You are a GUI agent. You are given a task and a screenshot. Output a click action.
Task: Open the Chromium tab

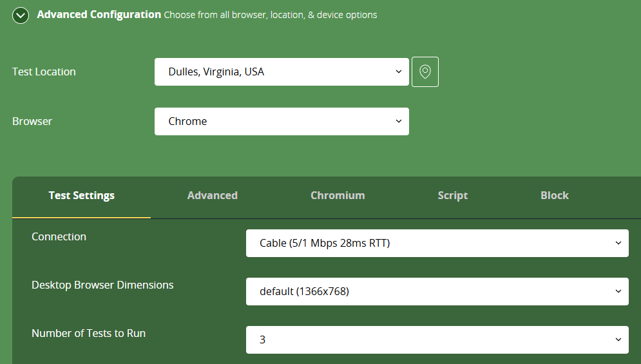338,195
